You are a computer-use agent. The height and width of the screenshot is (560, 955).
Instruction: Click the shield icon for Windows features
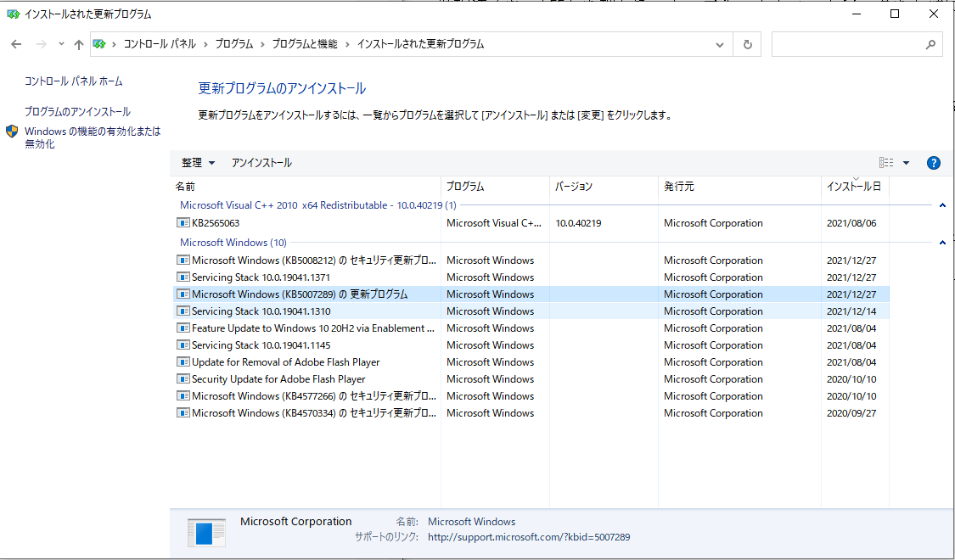[x=12, y=132]
